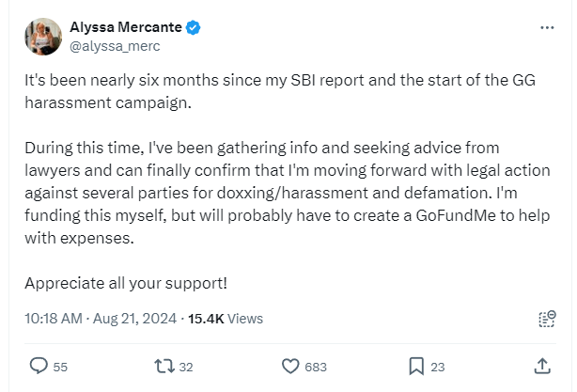577x392 pixels.
Task: Click the Aug 21, 2024 date
Action: pyautogui.click(x=135, y=319)
